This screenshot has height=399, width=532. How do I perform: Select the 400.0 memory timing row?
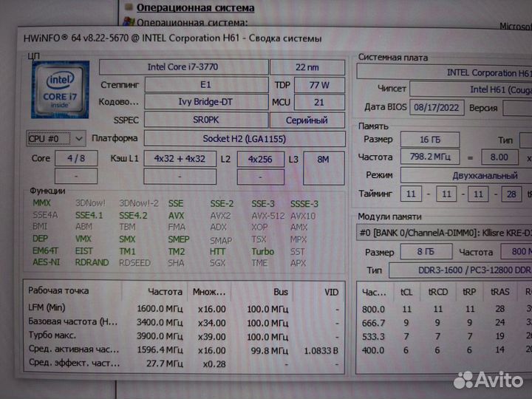point(445,349)
